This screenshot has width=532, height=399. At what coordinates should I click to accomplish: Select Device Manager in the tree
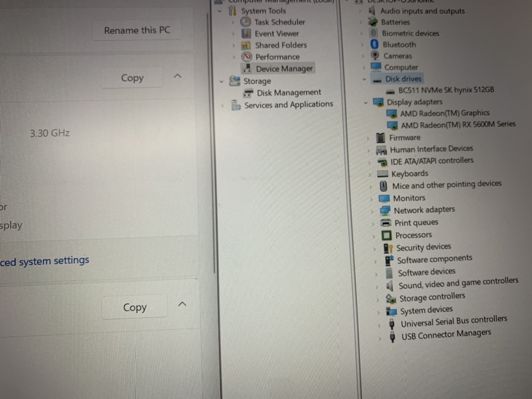pos(284,68)
